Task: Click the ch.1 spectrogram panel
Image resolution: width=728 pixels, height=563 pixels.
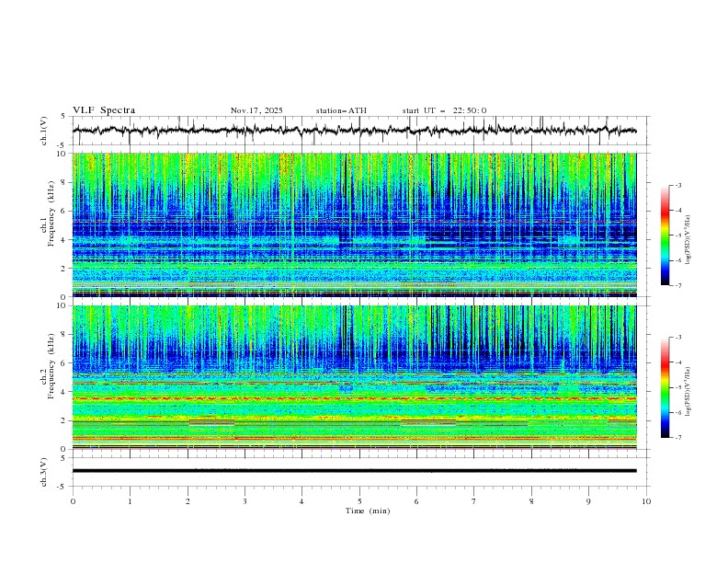Action: (354, 224)
